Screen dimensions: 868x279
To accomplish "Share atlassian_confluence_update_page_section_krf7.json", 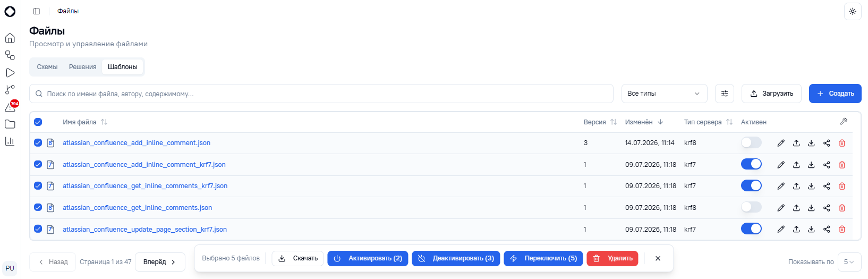I will (827, 229).
